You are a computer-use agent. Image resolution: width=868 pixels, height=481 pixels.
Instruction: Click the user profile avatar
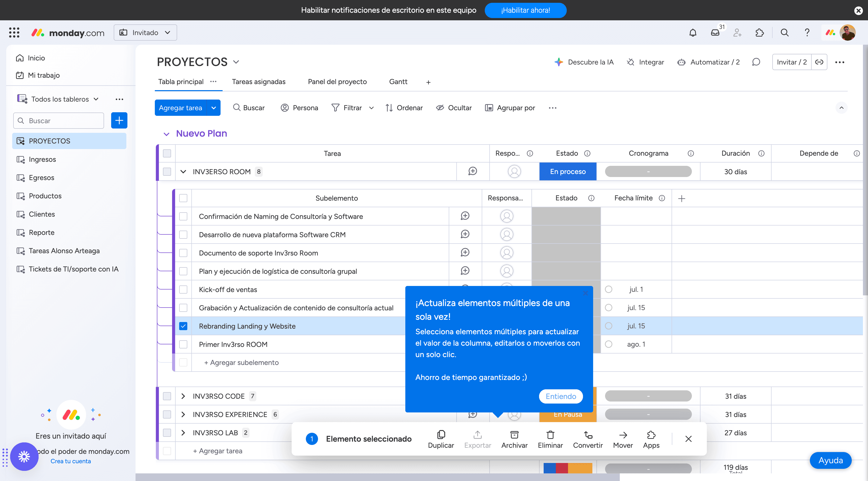coord(847,33)
